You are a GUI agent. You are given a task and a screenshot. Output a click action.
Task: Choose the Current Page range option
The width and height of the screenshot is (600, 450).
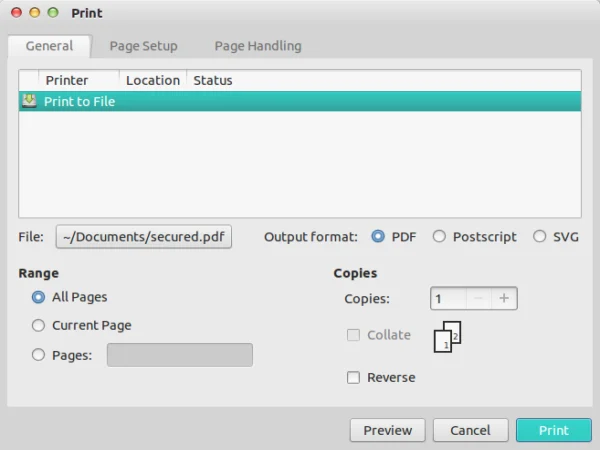38,325
